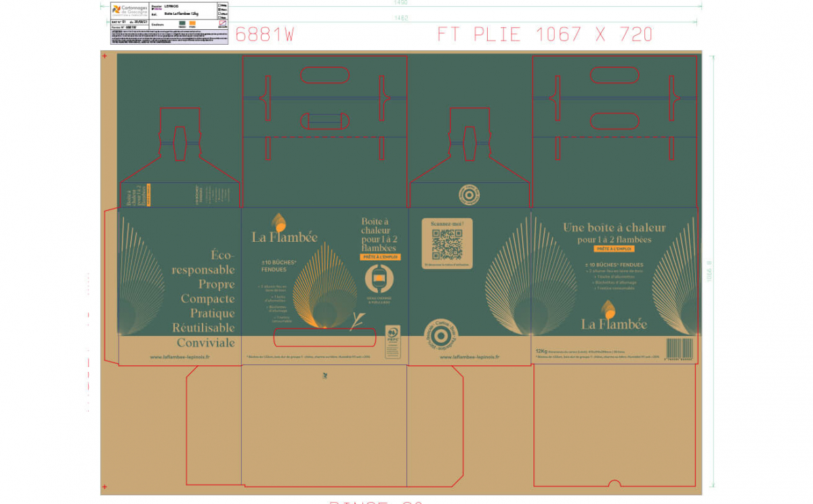Click the '1490' top dimension value

pos(401,3)
